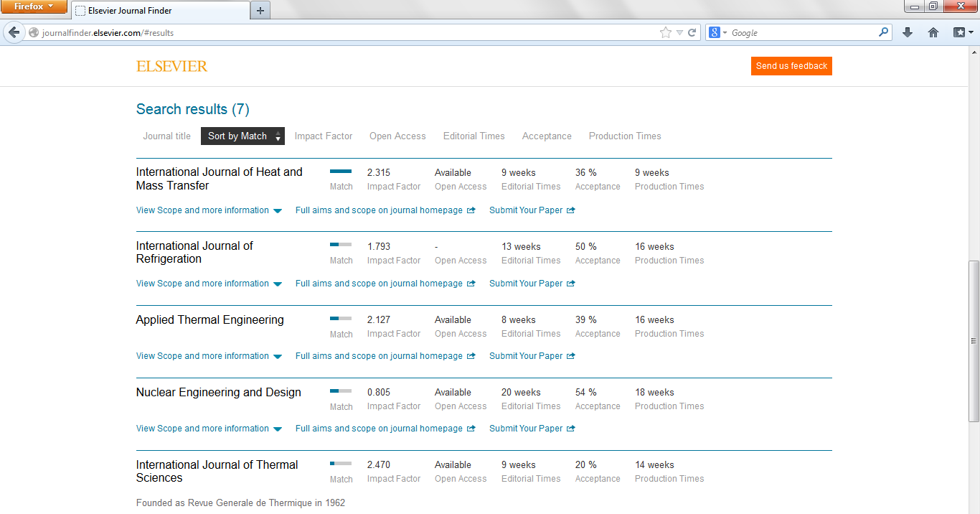Click the journal title International Journal of Thermal Sciences
The width and height of the screenshot is (980, 514).
217,472
